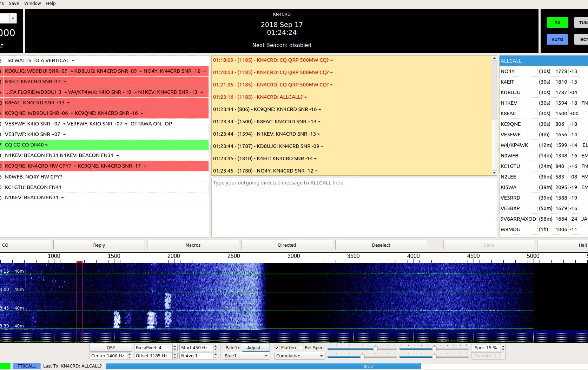Uncheck the Flatten checkbox

pos(277,348)
